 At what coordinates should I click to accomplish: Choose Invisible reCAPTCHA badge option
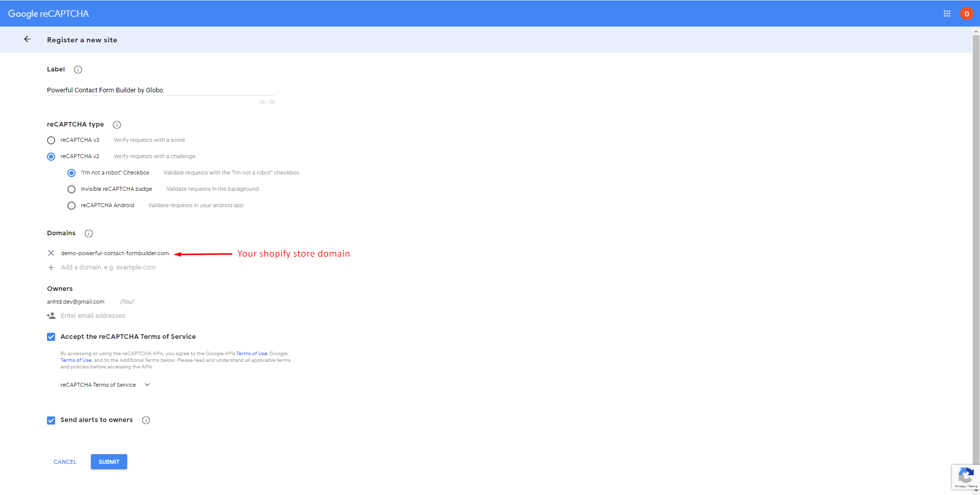71,189
